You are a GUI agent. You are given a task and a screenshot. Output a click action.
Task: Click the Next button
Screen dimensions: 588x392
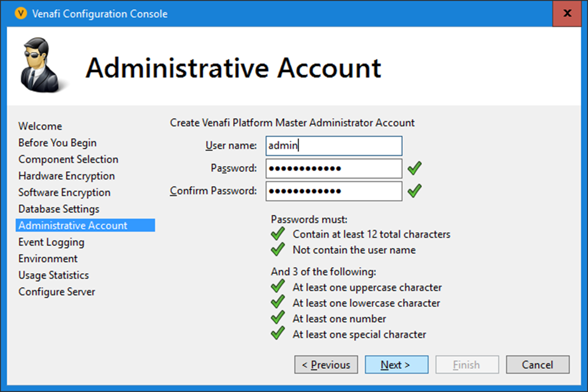pos(396,365)
